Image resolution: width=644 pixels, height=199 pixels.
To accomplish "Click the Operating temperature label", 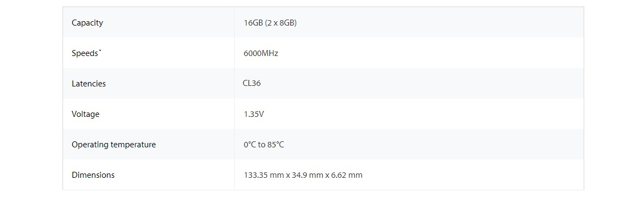I will click(x=114, y=145).
